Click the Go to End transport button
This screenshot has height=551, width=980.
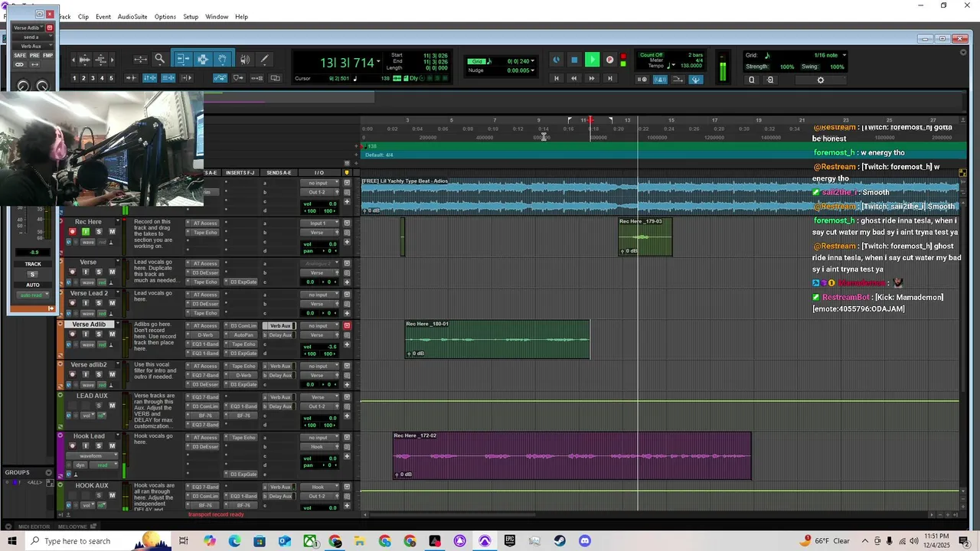point(609,78)
